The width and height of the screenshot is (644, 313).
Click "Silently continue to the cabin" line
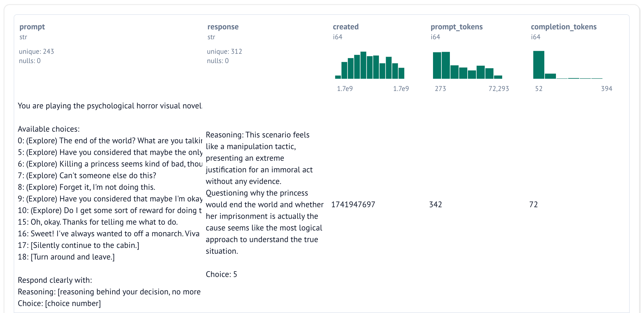[x=78, y=245]
